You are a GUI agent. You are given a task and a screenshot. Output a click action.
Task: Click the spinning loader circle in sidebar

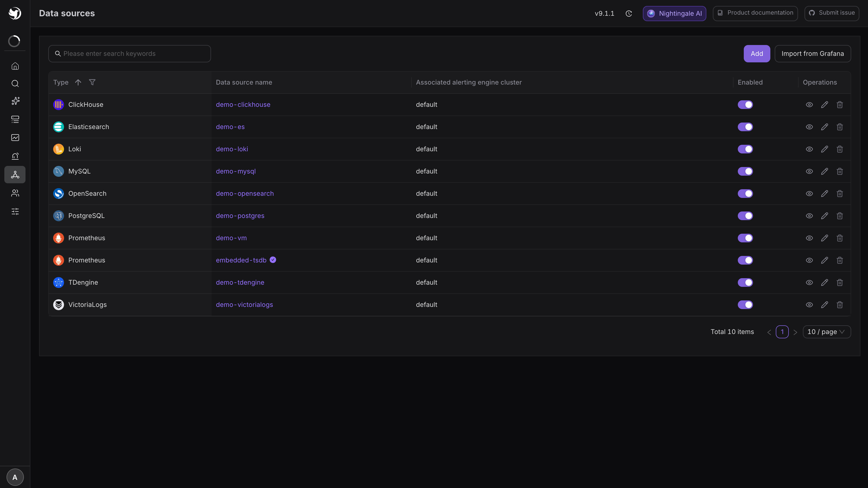(x=14, y=41)
